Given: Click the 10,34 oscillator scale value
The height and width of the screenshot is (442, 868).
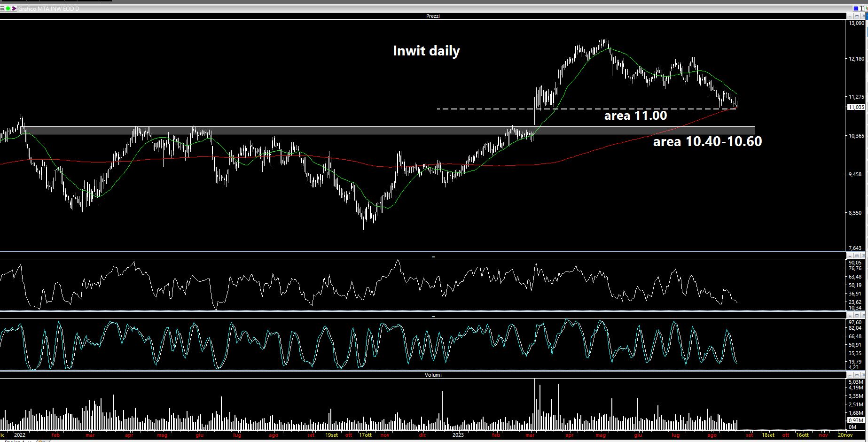Looking at the screenshot, I should click(x=855, y=308).
